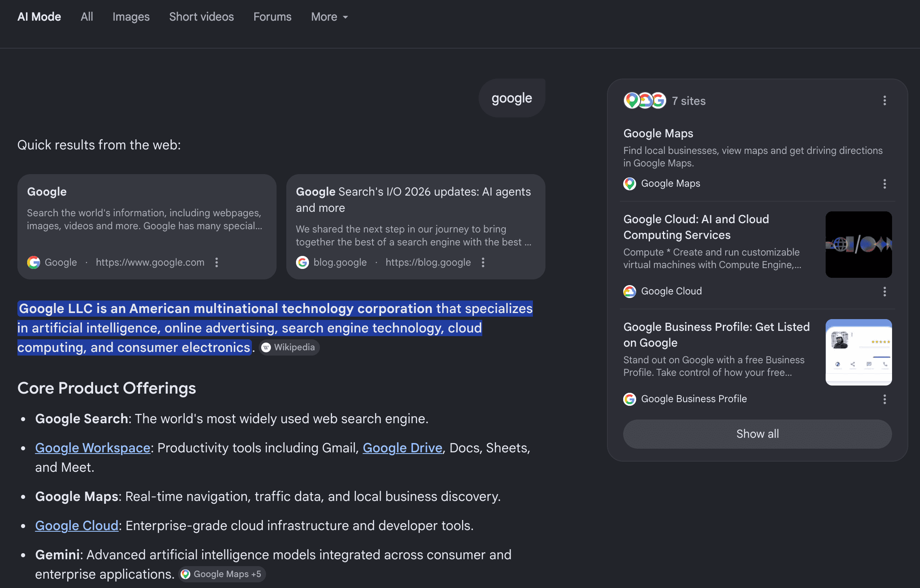
Task: Follow the Google Drive link
Action: point(402,448)
